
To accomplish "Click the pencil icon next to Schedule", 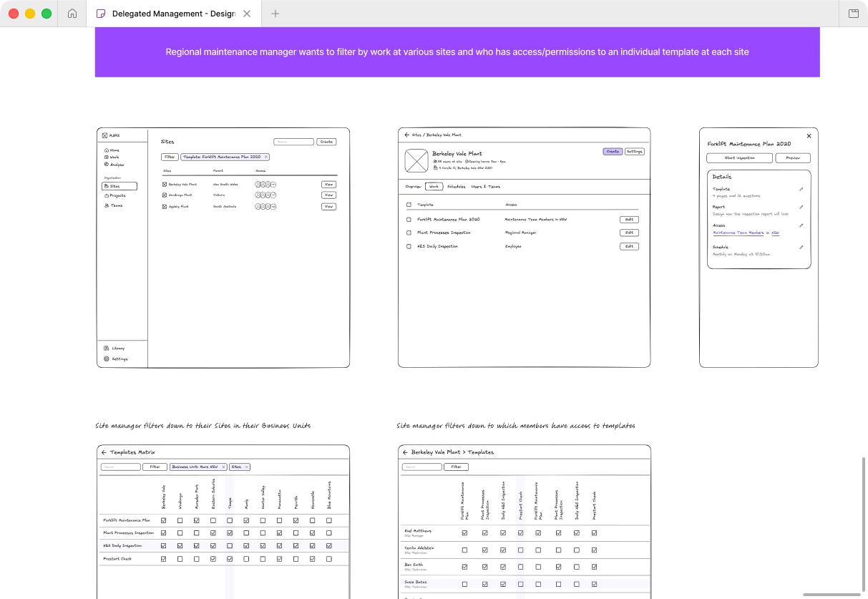I will (x=801, y=247).
